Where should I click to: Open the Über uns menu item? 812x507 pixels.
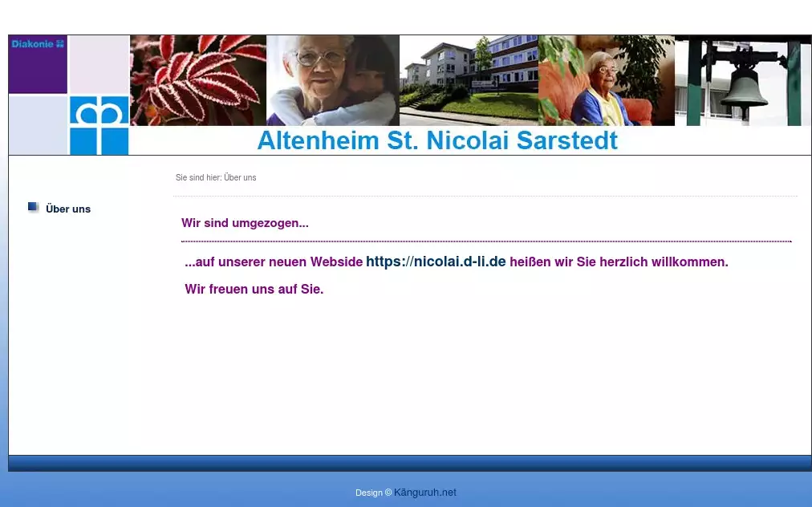point(68,209)
